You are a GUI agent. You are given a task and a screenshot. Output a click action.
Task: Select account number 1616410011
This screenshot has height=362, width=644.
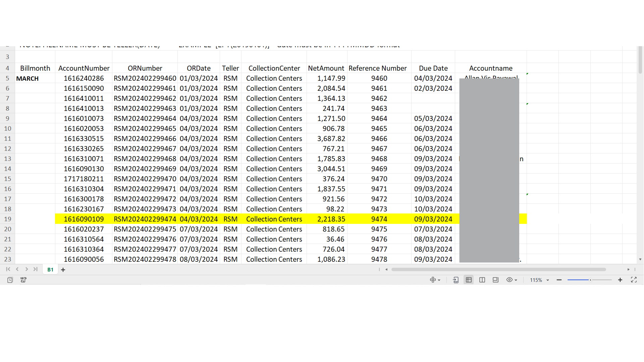tap(84, 98)
